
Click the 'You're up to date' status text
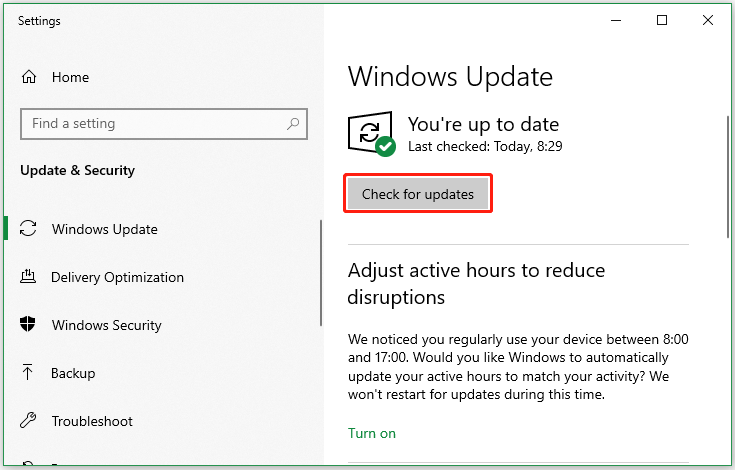(x=483, y=125)
